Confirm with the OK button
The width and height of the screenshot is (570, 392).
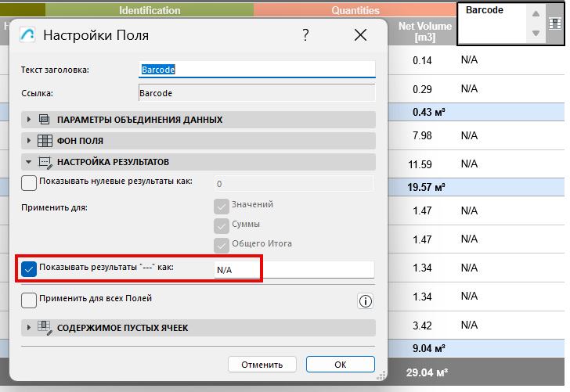tap(341, 365)
